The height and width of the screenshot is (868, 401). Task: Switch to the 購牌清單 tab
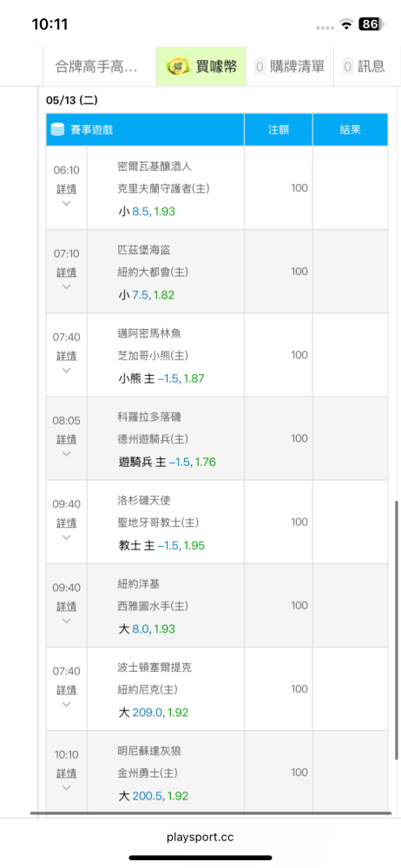(290, 67)
